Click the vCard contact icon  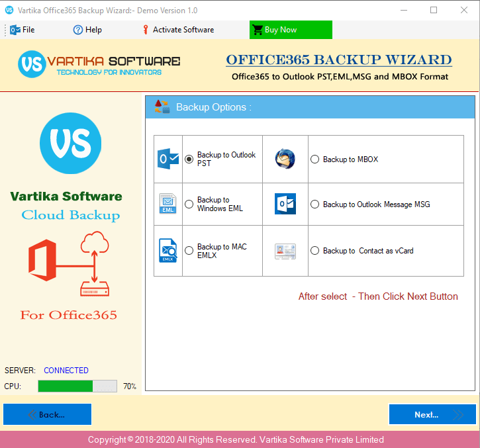[285, 251]
